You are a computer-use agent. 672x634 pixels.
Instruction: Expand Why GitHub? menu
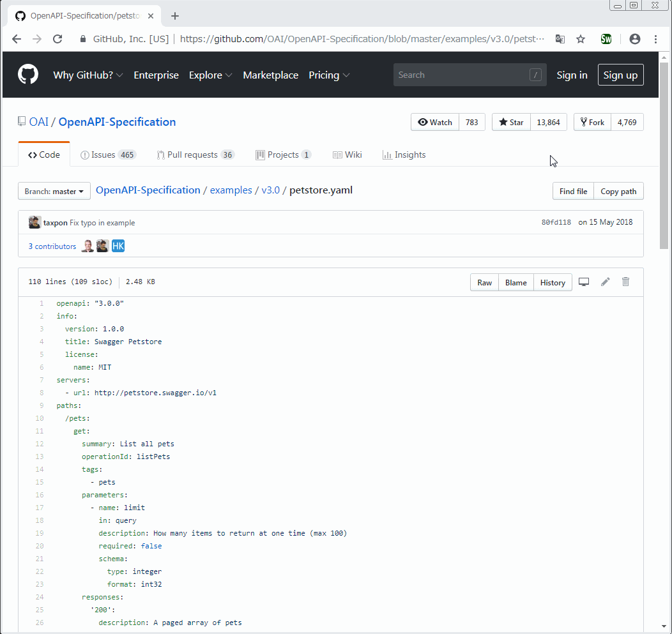[88, 75]
